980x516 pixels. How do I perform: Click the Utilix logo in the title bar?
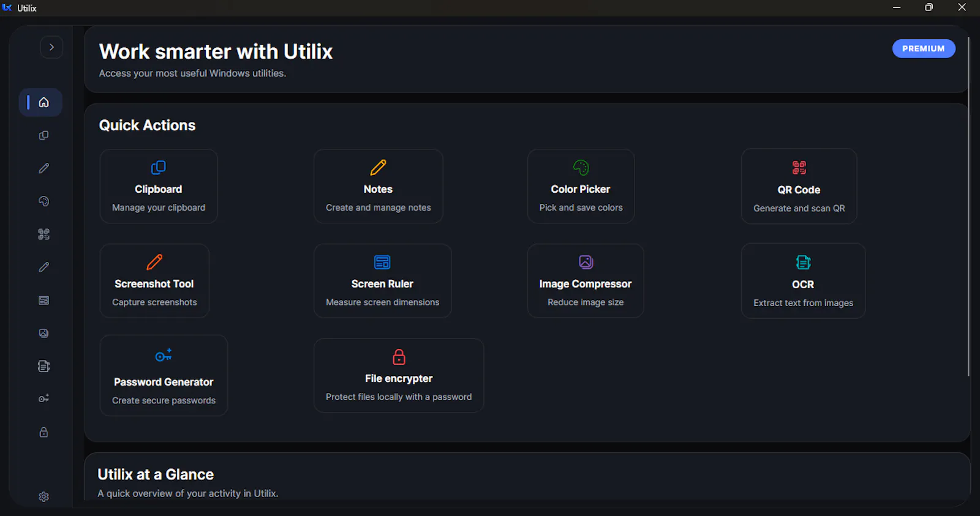click(7, 7)
